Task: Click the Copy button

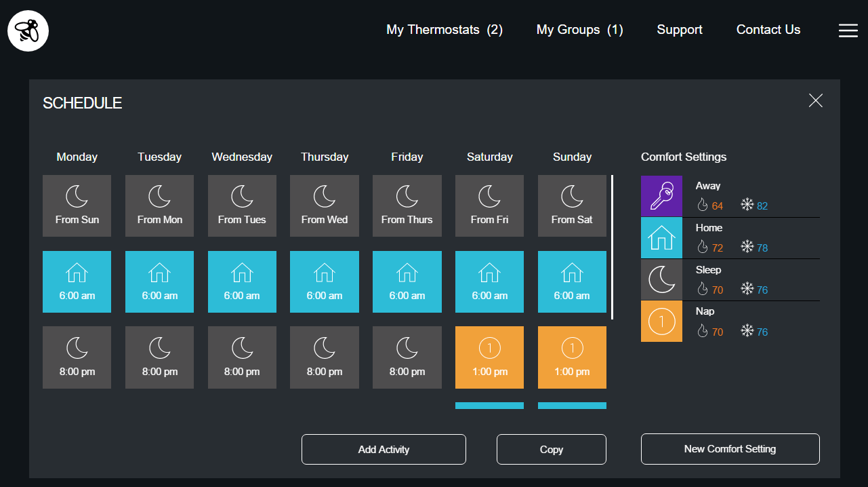Action: tap(551, 449)
